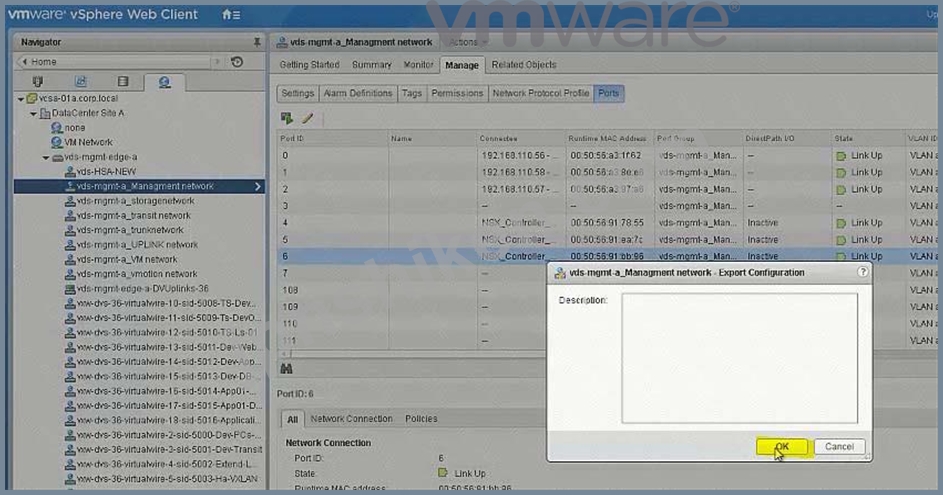
Task: Collapse the vds-mgmt-edge-a switch node
Action: [x=46, y=158]
